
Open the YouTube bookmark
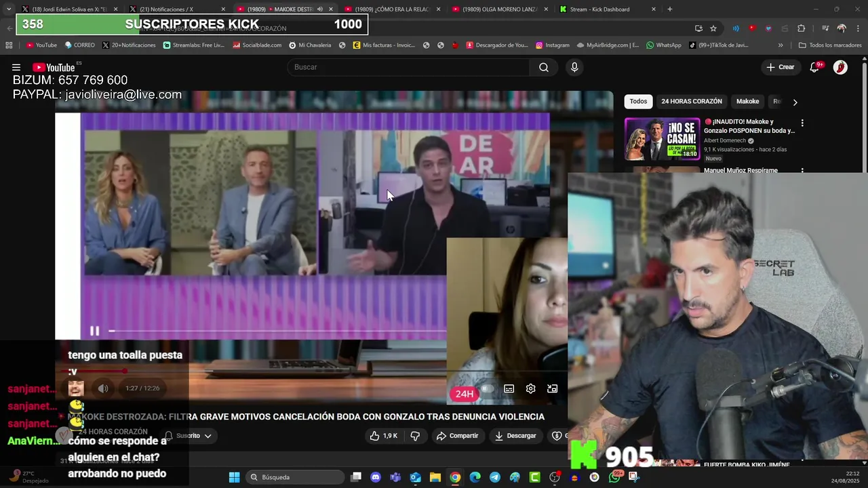(x=41, y=45)
